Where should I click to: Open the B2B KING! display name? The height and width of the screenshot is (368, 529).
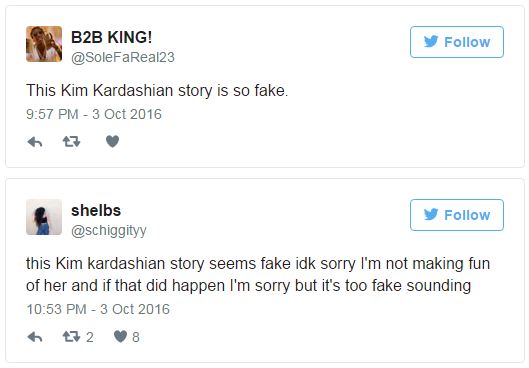(x=112, y=37)
